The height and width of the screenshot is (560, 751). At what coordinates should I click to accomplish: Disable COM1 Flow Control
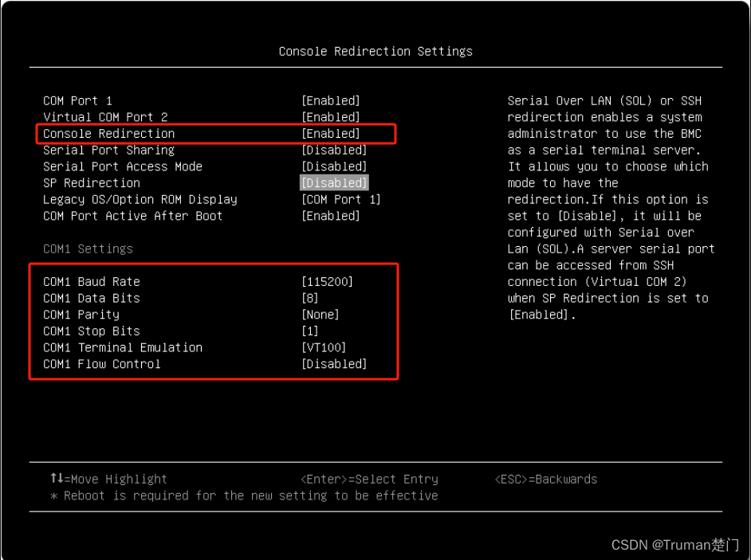click(110, 364)
